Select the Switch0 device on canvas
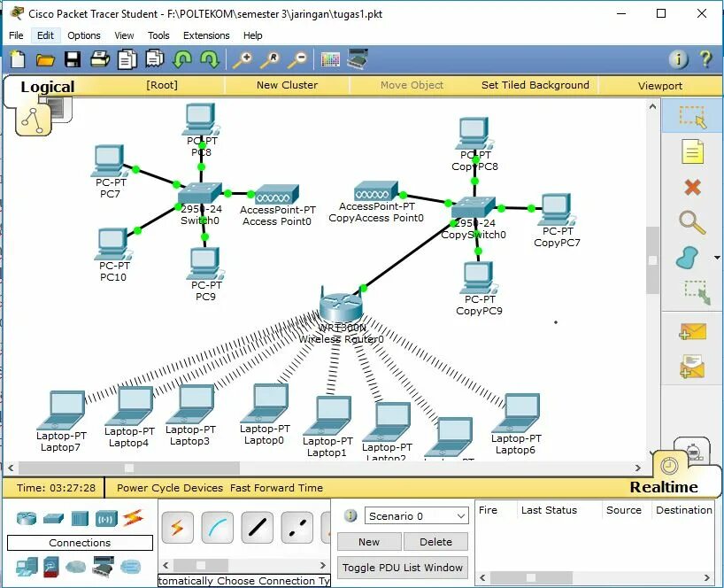This screenshot has width=724, height=588. tap(199, 194)
